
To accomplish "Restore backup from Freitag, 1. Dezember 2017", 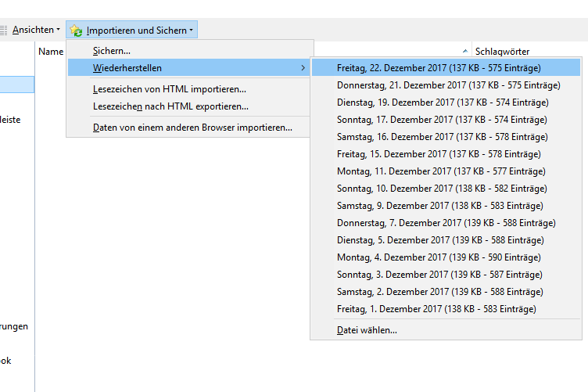I will (436, 309).
